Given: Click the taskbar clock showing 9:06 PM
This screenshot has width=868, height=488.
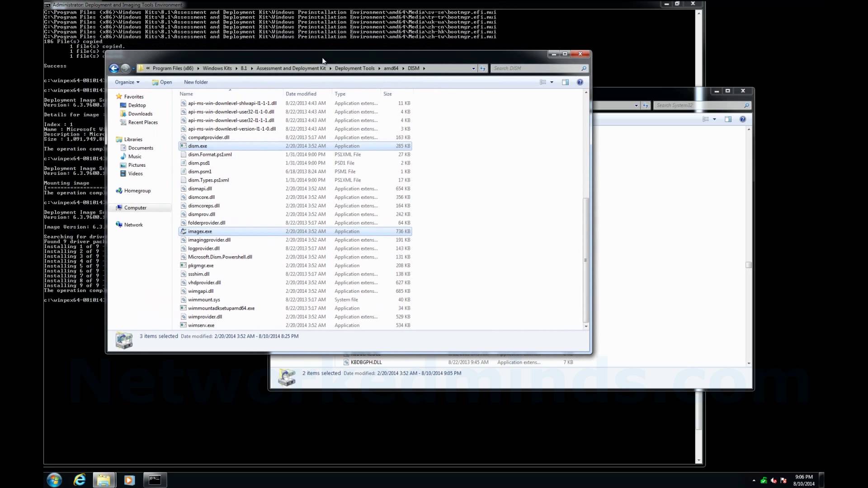Looking at the screenshot, I should click(x=804, y=480).
